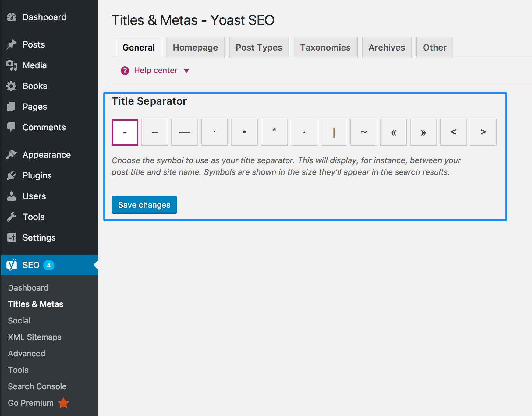Image resolution: width=532 pixels, height=416 pixels.
Task: Open the Other tab
Action: [435, 48]
